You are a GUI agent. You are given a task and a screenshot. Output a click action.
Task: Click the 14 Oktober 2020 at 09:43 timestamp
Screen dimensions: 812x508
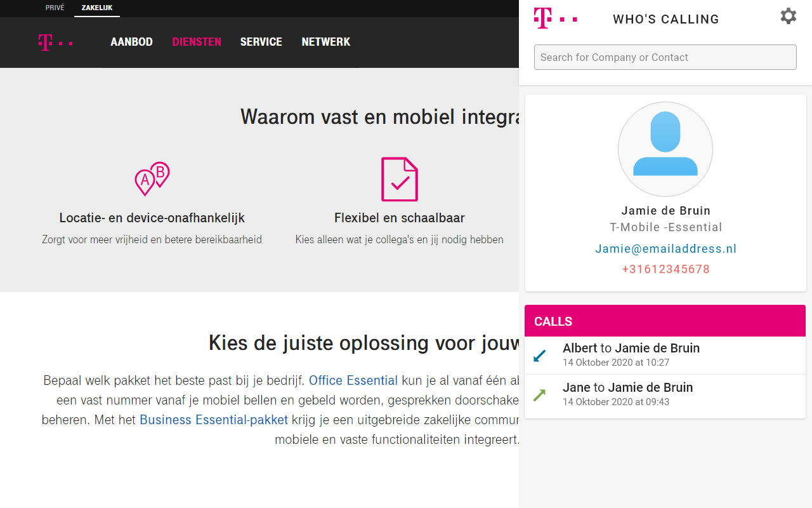616,402
